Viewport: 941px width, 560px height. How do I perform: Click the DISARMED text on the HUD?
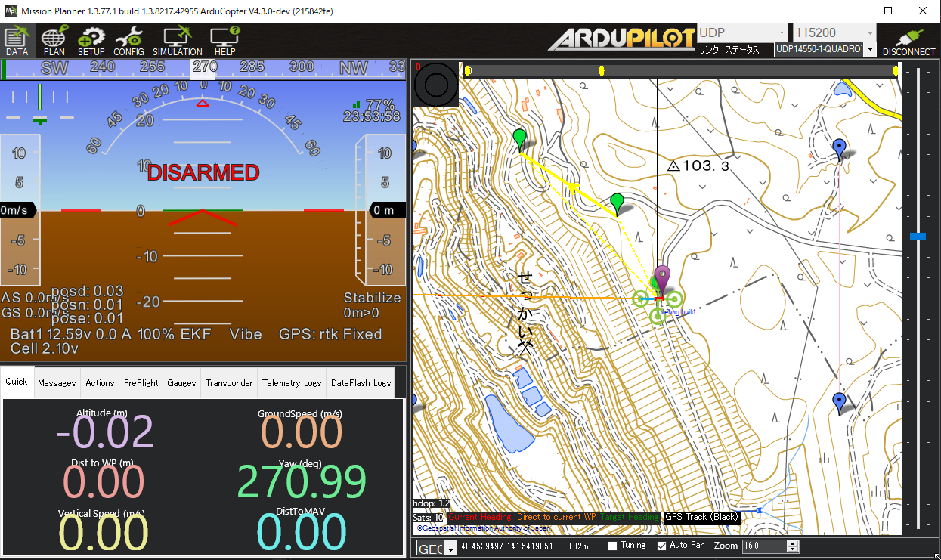tap(203, 172)
